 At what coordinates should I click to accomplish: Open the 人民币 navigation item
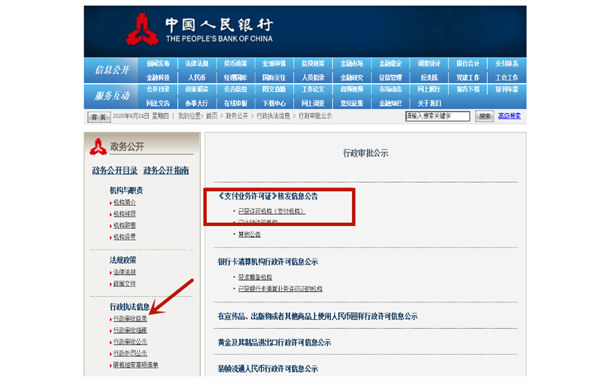tap(197, 78)
